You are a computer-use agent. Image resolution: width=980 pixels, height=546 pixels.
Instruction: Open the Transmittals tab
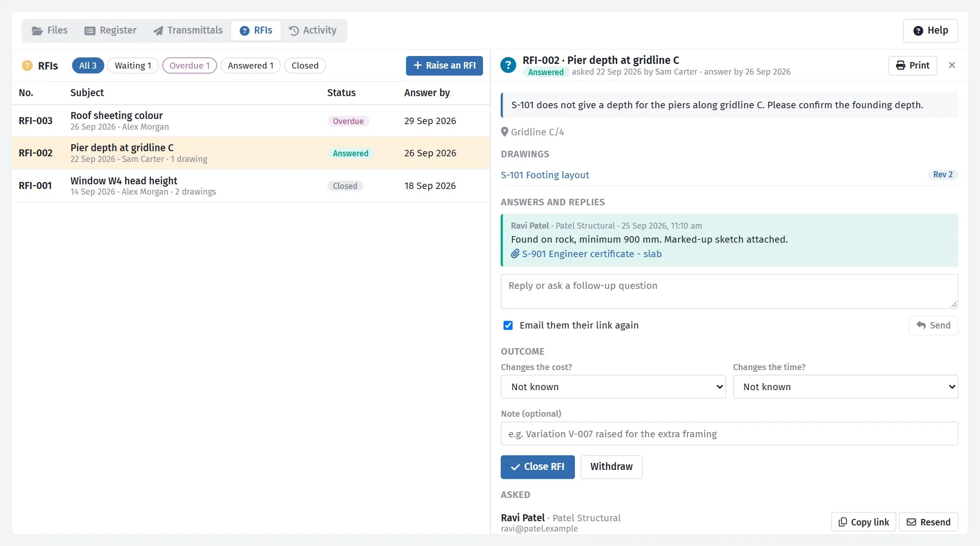188,30
